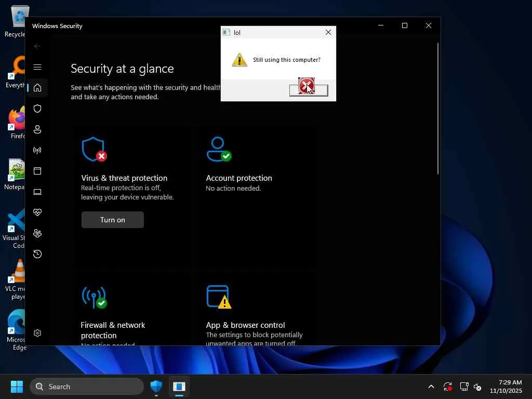Show hidden icons tray chevron
This screenshot has height=399, width=532.
click(431, 387)
